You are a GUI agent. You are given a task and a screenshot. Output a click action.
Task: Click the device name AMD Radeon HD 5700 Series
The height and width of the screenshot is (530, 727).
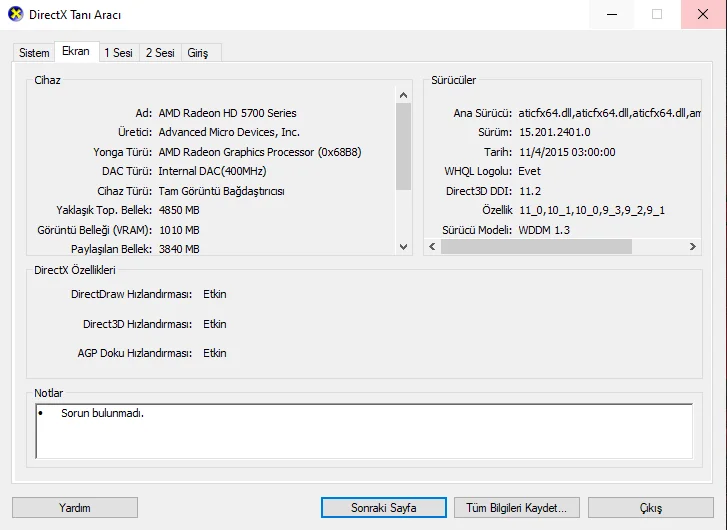point(227,113)
